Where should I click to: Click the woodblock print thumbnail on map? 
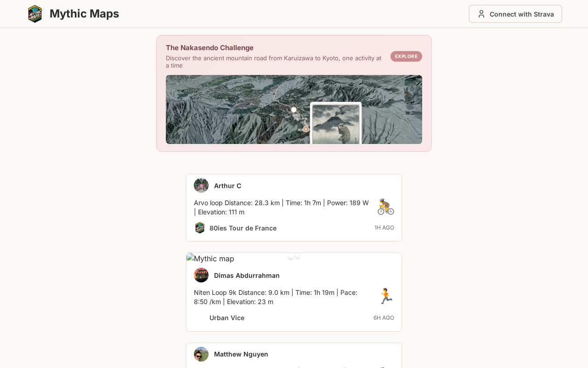[336, 123]
